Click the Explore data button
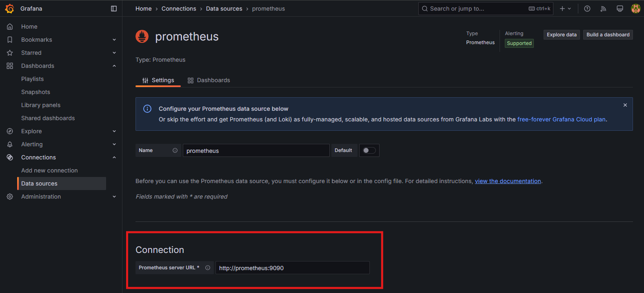This screenshot has height=293, width=644. [x=562, y=35]
